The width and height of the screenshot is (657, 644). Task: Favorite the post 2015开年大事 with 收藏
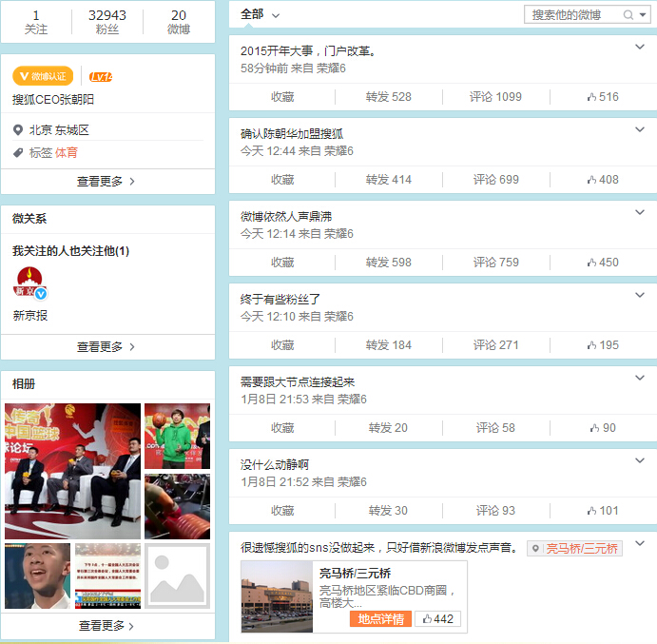(282, 97)
